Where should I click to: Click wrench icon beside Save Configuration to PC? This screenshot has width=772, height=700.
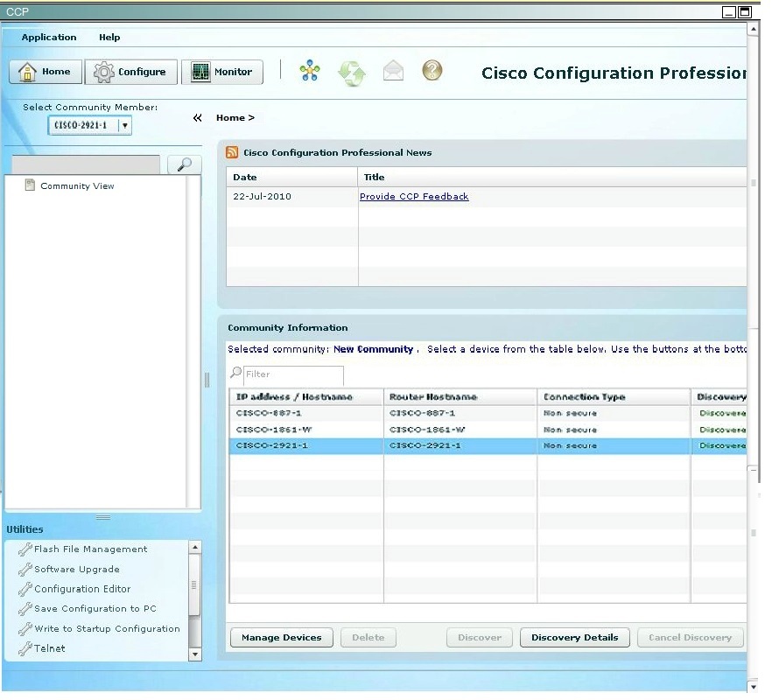coord(25,609)
